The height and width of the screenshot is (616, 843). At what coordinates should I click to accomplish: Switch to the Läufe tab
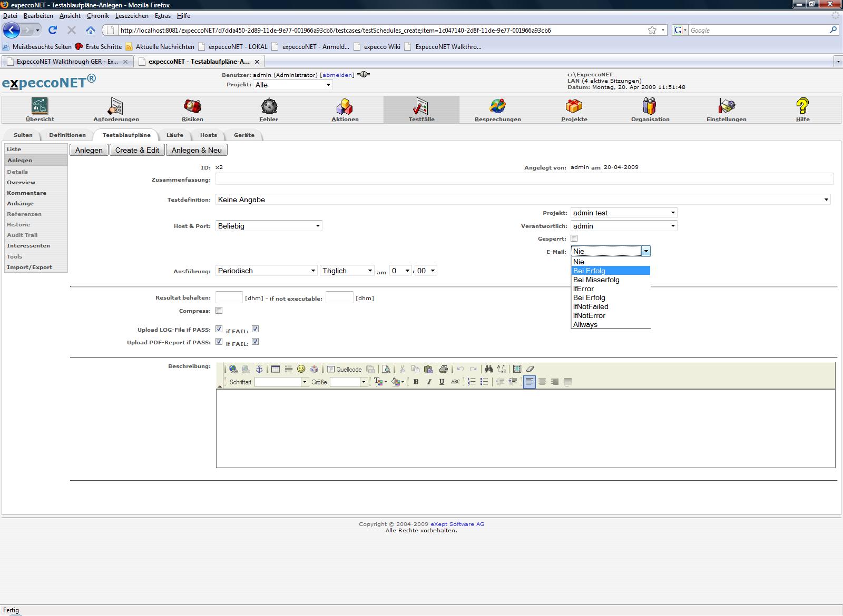174,135
